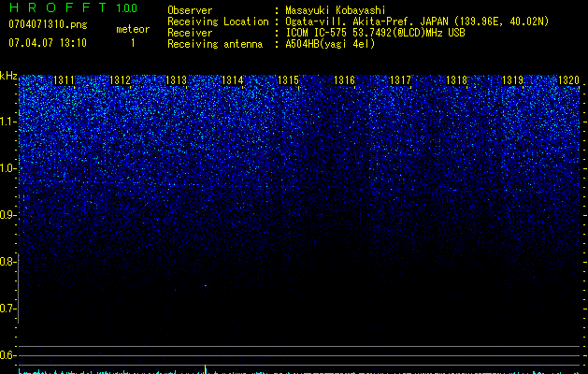588x374 pixels.
Task: Click the 1313 time marker
Action: [x=177, y=80]
